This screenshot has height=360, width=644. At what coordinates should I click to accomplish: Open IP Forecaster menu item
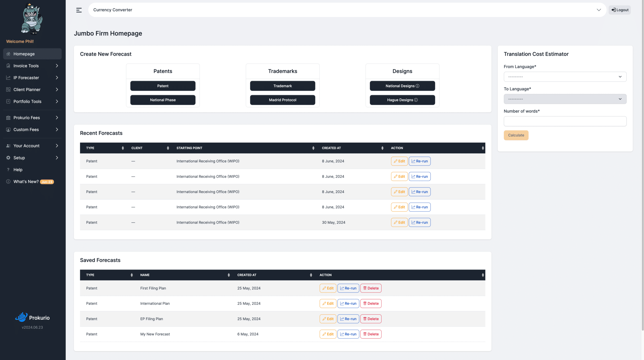(x=32, y=78)
